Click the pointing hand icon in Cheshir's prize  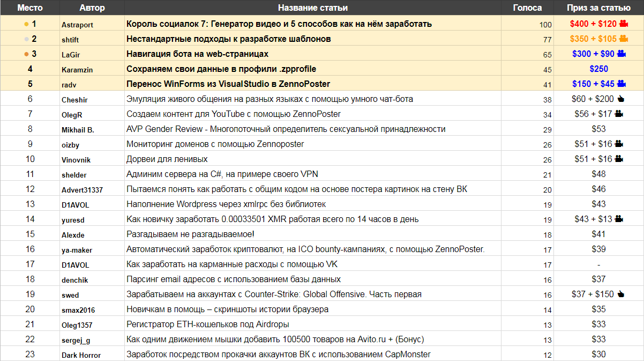pyautogui.click(x=621, y=99)
